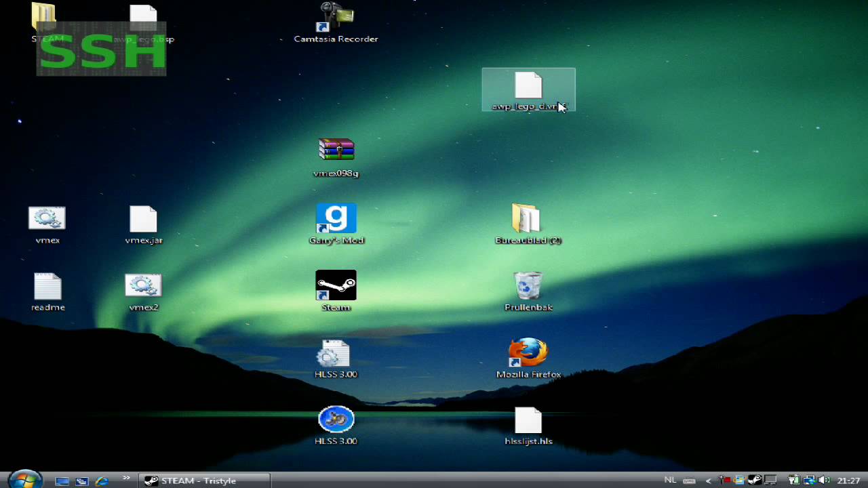The width and height of the screenshot is (868, 488).
Task: Select the vmex.jar file icon
Action: click(144, 224)
